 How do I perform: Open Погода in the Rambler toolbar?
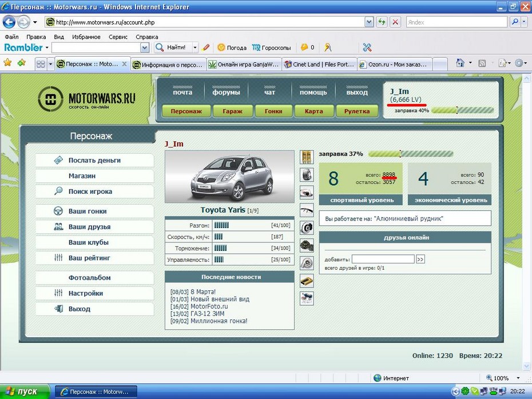[232, 47]
